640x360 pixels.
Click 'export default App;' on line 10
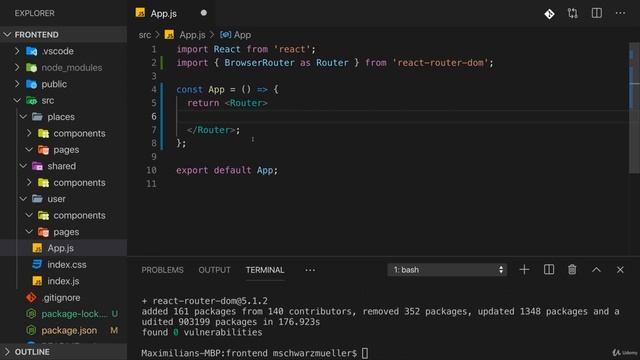[227, 170]
